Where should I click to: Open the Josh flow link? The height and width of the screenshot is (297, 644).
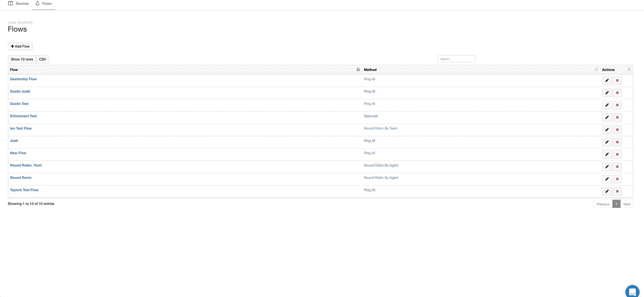(14, 141)
